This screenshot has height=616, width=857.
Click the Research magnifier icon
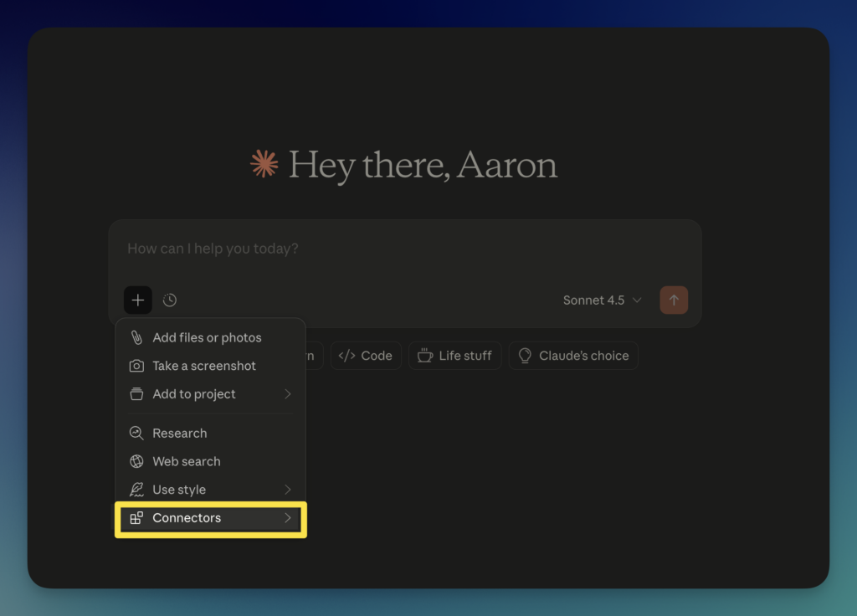136,434
